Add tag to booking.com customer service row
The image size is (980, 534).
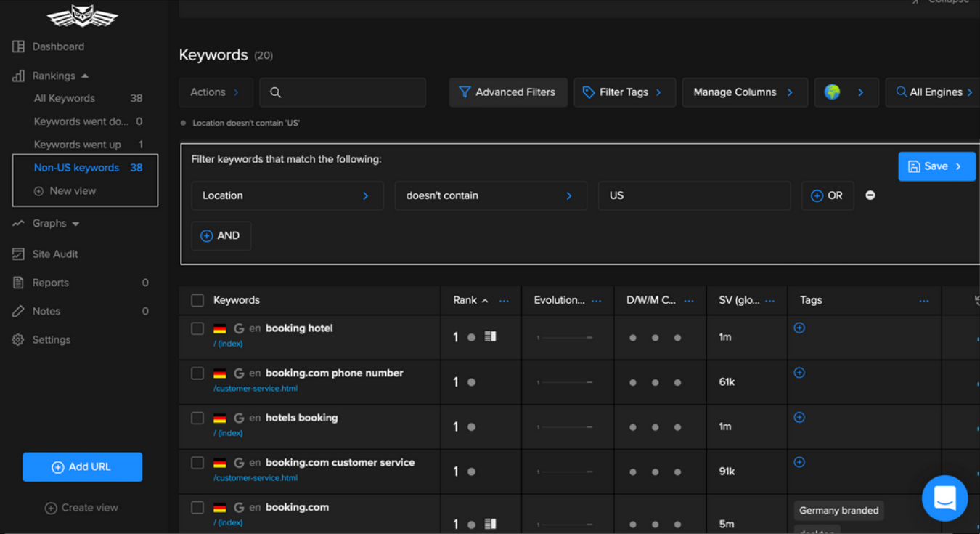coord(799,462)
